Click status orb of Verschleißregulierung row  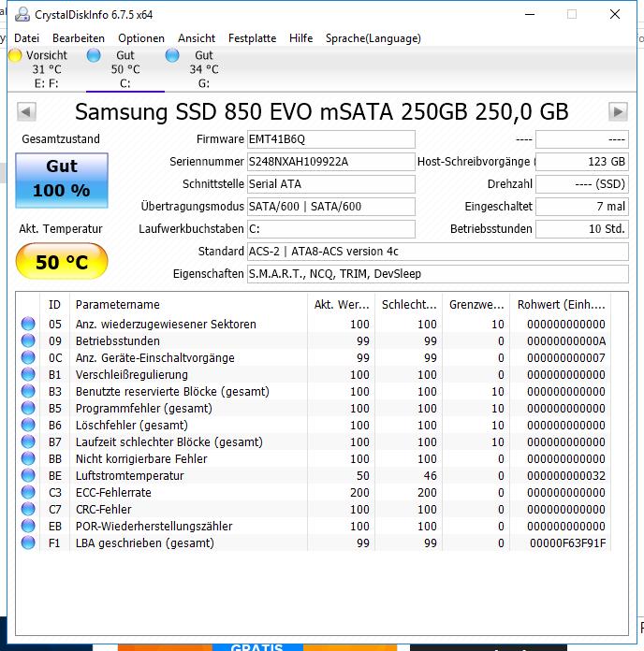28,374
